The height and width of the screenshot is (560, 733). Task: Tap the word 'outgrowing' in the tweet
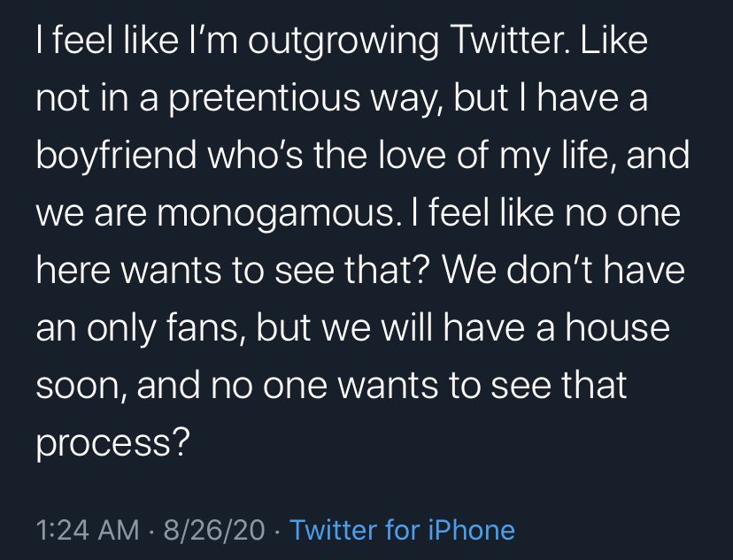(343, 42)
